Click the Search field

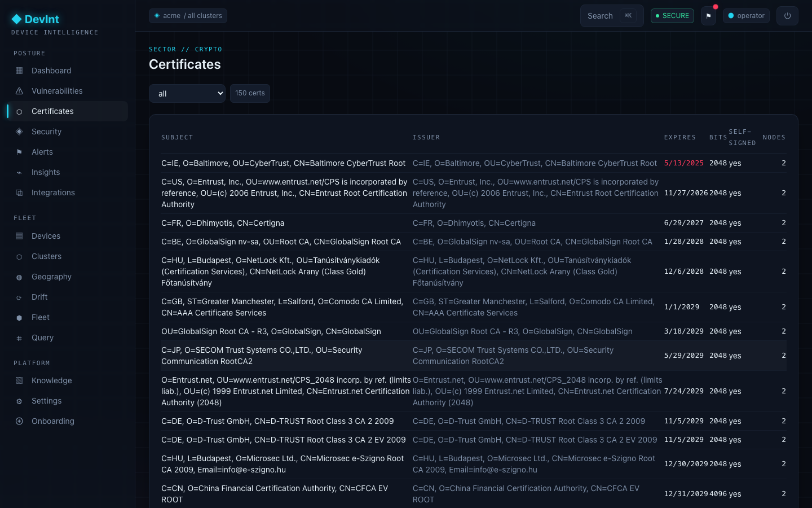coord(612,16)
